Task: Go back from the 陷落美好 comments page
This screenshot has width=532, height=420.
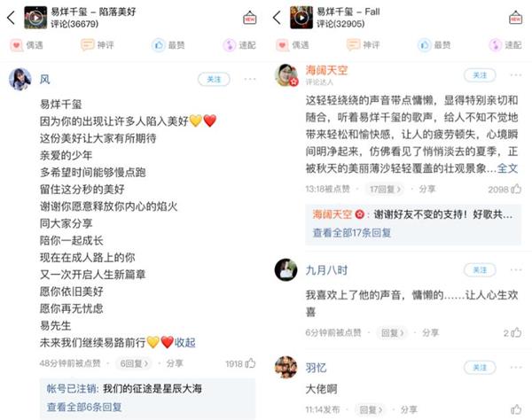Action: click(12, 18)
